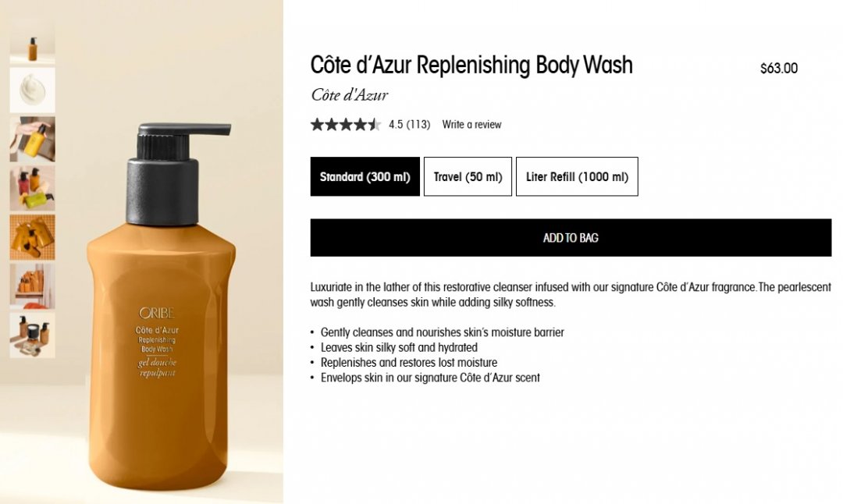The image size is (843, 504).
Task: Click the Côte d'Azur collection subtitle
Action: [x=349, y=95]
